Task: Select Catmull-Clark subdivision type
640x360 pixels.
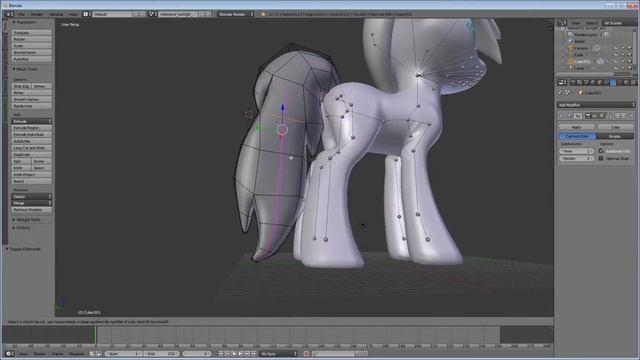Action: click(577, 136)
